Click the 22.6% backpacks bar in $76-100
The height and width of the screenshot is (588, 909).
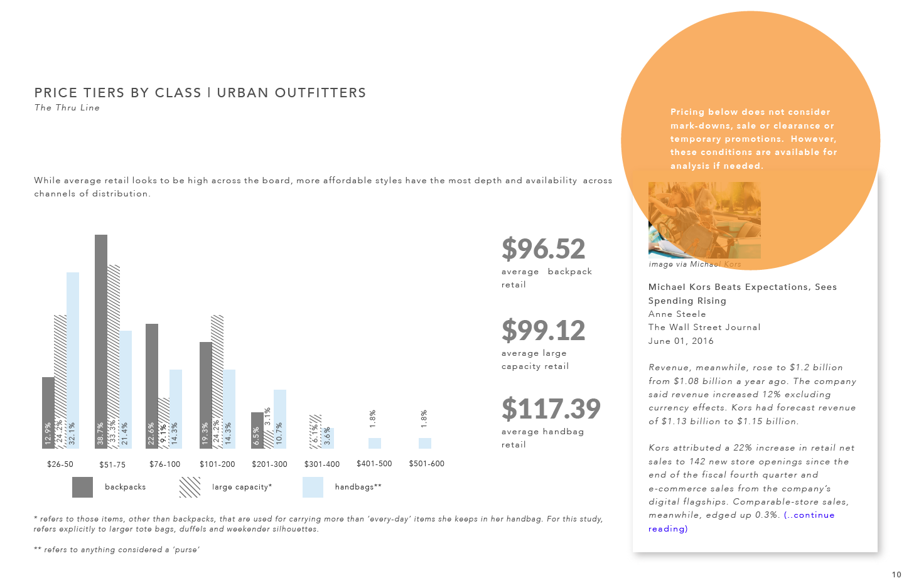(152, 386)
